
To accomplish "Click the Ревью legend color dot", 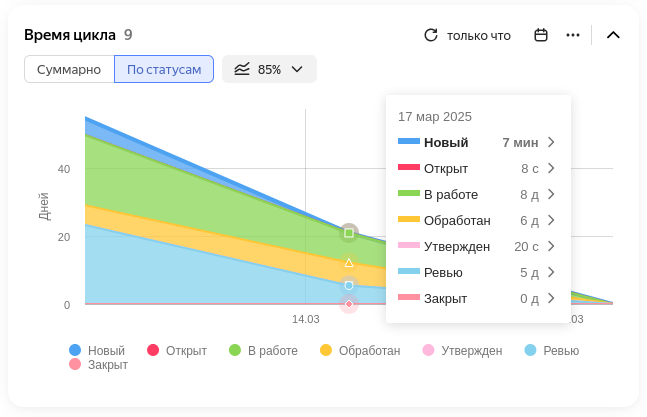I will (x=530, y=350).
